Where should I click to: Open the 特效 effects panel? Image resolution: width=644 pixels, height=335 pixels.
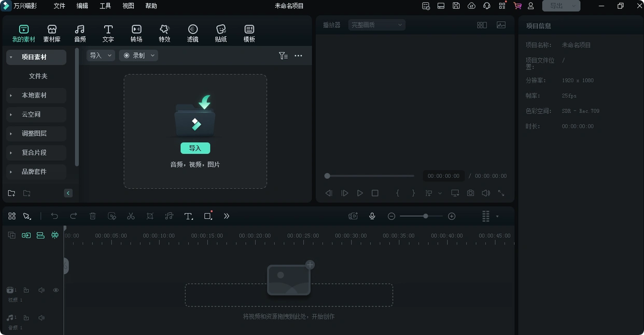point(164,33)
